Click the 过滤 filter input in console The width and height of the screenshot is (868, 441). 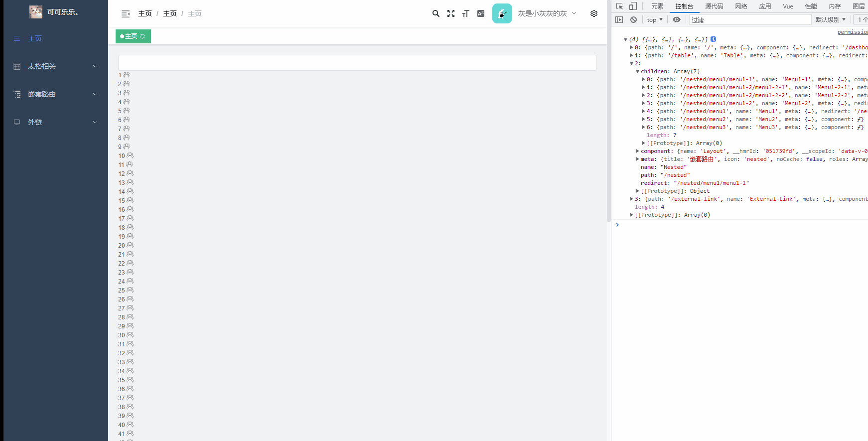point(750,20)
